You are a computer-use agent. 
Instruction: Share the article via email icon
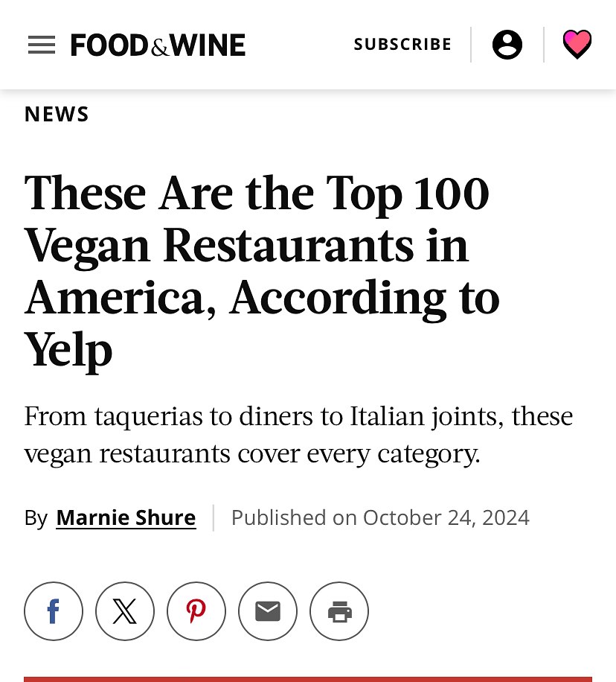tap(268, 611)
